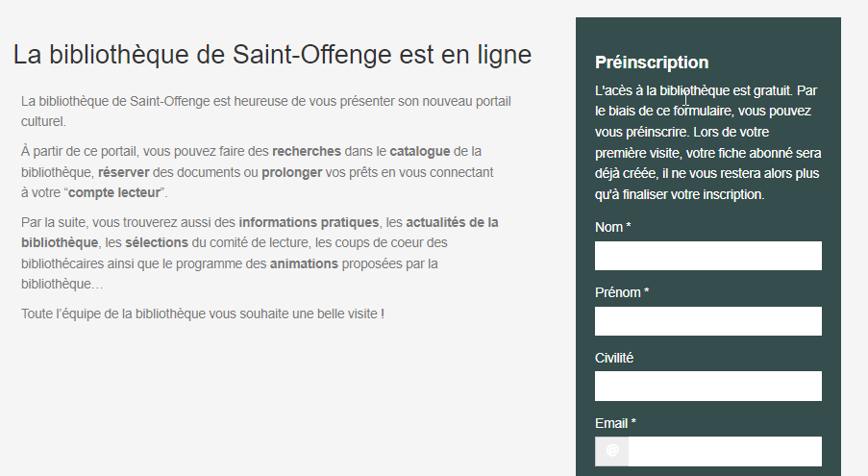868x476 pixels.
Task: Click the bold text "compte lecteur"
Action: (114, 192)
